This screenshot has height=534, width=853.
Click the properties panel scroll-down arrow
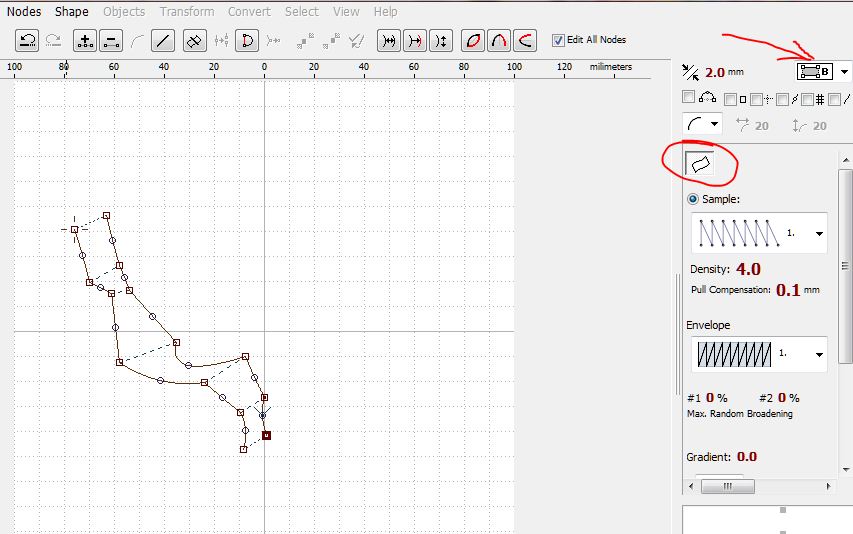click(846, 469)
